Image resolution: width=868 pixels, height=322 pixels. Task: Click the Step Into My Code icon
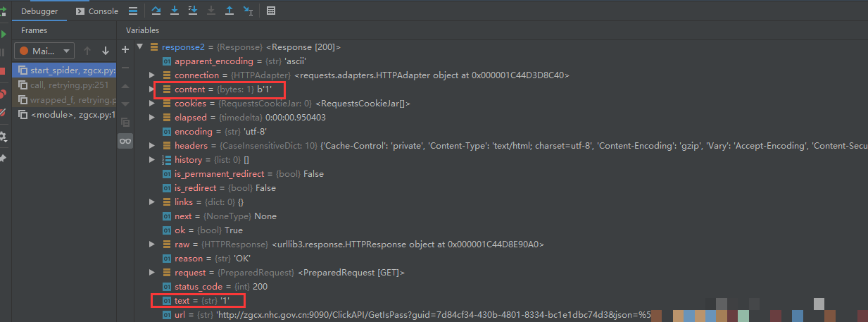193,11
